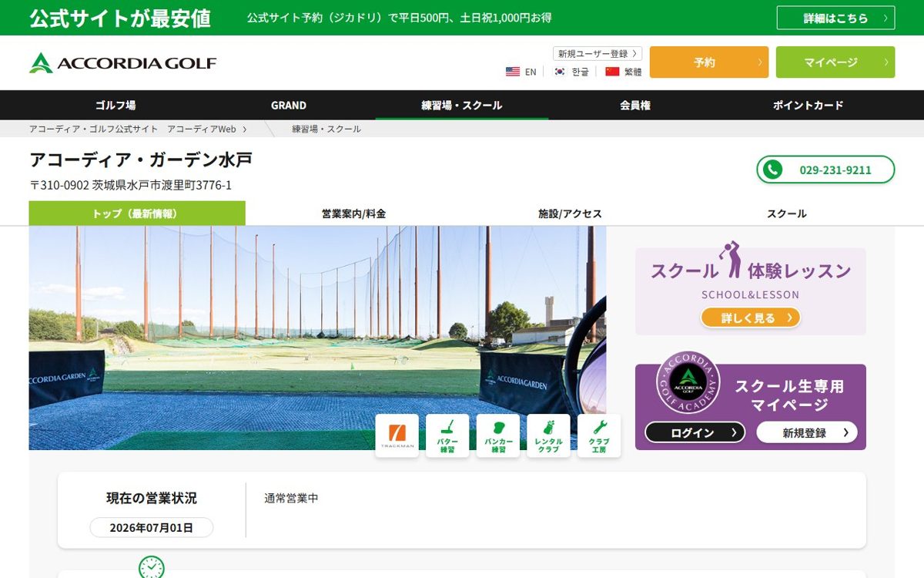This screenshot has width=924, height=578.
Task: Click 詳しく見る on the lesson banner
Action: [x=751, y=318]
